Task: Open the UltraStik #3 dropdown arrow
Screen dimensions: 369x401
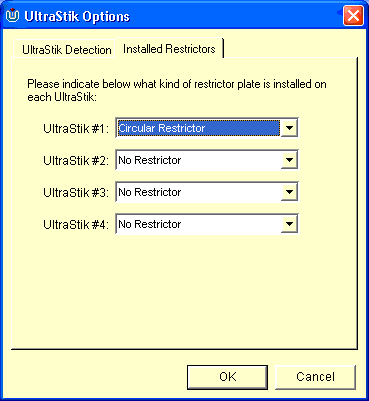Action: [289, 192]
